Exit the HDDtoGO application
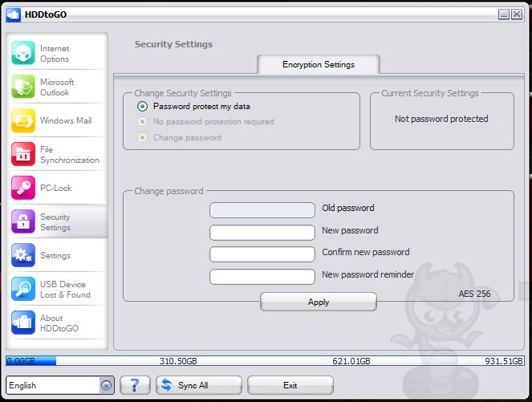Image resolution: width=532 pixels, height=402 pixels. pyautogui.click(x=290, y=385)
